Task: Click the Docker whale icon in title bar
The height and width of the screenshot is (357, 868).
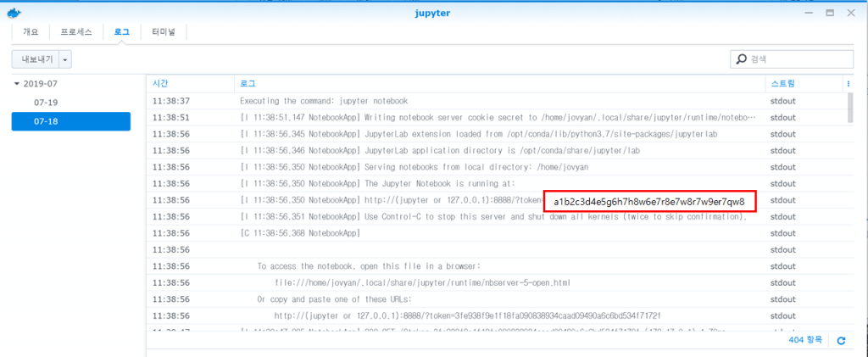Action: (x=12, y=13)
